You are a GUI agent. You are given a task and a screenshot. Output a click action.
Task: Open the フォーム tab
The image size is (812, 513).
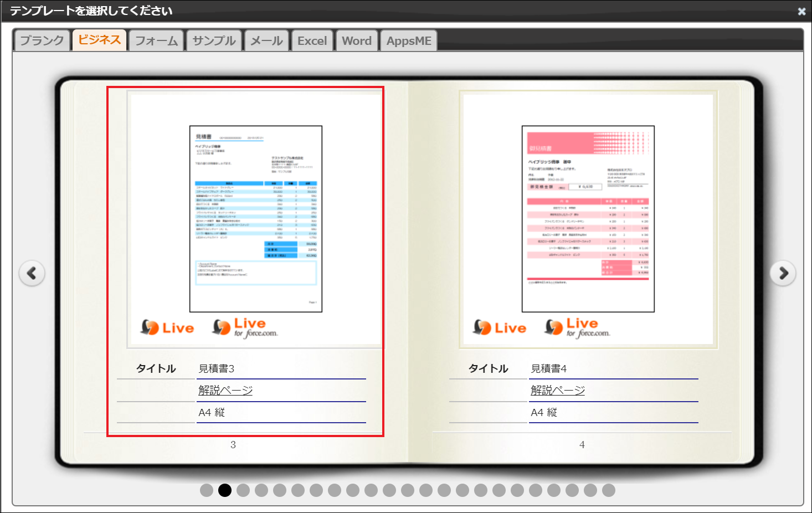(156, 41)
